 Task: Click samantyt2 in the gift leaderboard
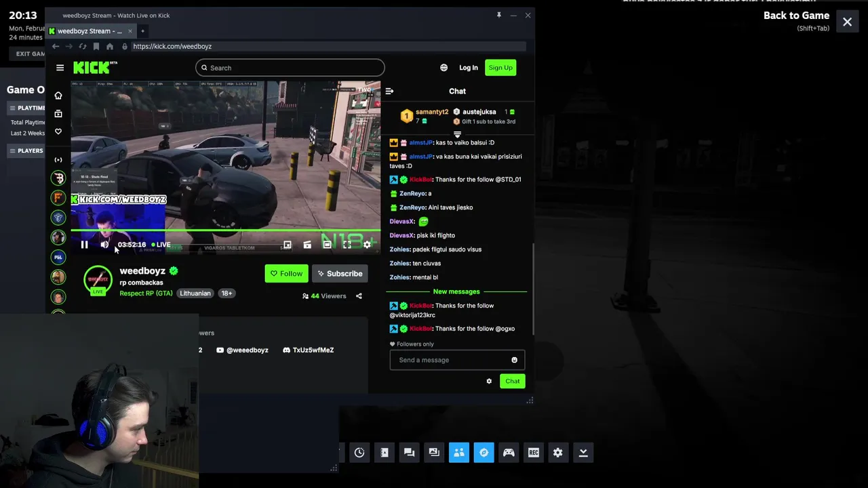pyautogui.click(x=432, y=112)
